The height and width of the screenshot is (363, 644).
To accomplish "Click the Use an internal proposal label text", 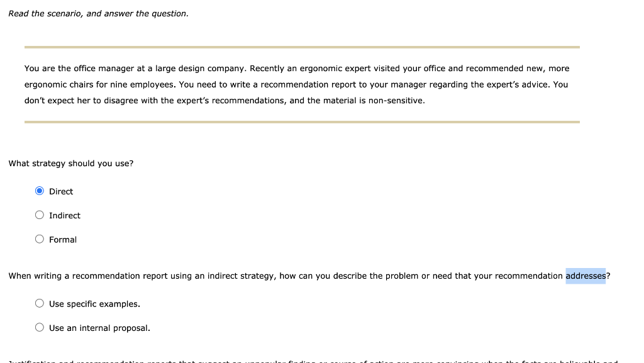I will pyautogui.click(x=100, y=327).
